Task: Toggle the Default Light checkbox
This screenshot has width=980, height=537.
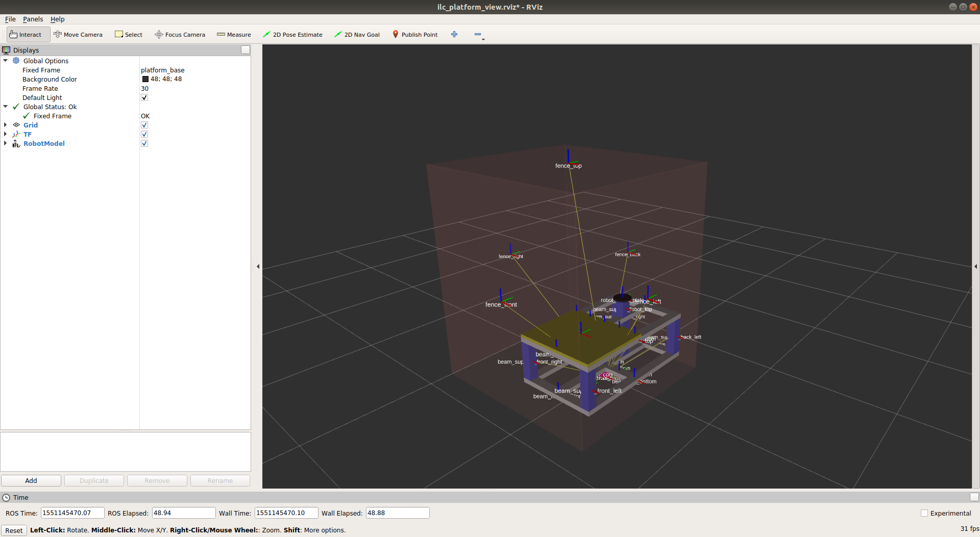Action: 144,97
